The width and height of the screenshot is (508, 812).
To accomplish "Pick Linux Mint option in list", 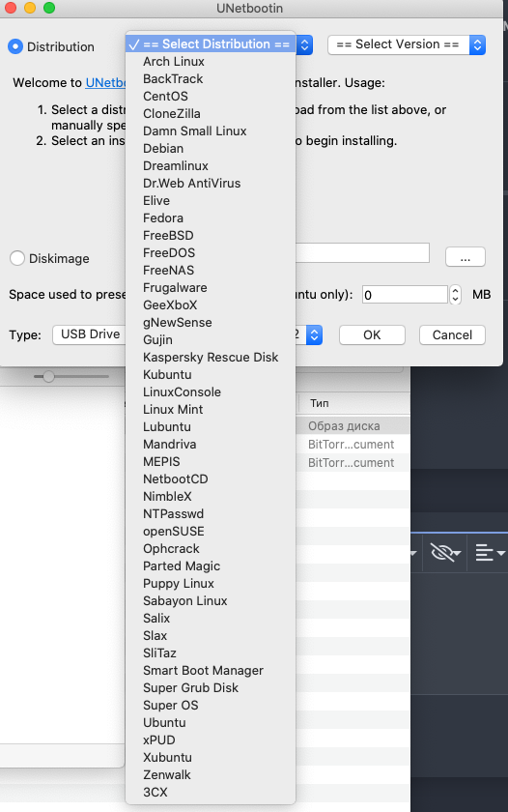I will point(211,410).
